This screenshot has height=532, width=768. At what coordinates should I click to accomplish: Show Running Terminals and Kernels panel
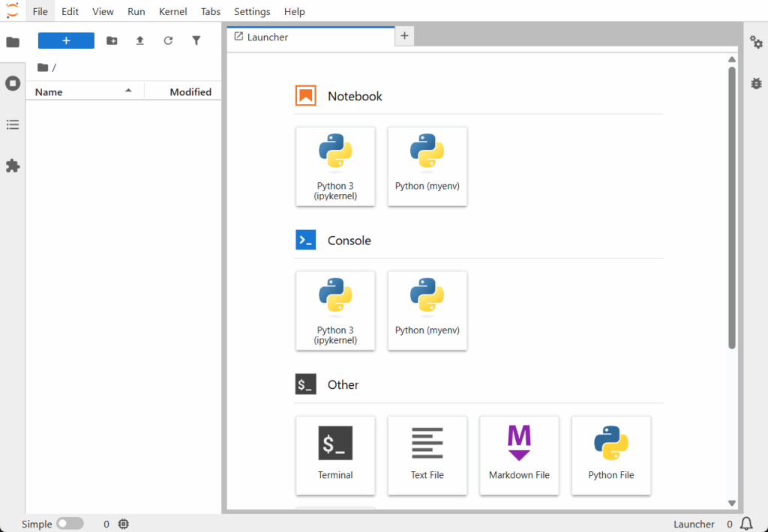point(13,83)
